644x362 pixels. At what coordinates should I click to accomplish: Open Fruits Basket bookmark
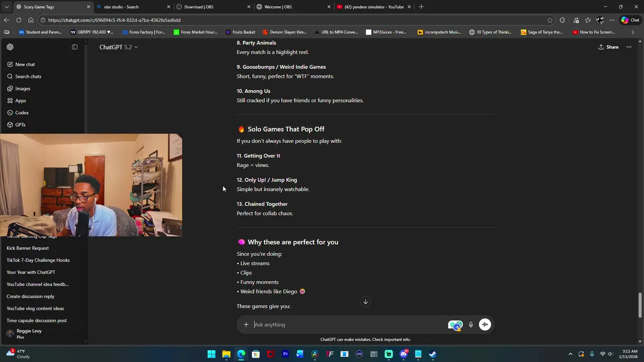click(240, 32)
